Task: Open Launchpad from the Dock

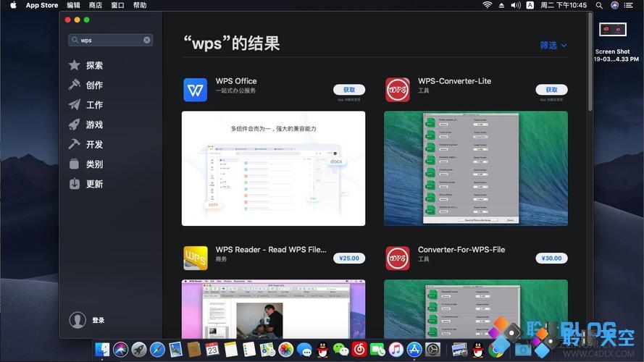Action: pos(139,350)
